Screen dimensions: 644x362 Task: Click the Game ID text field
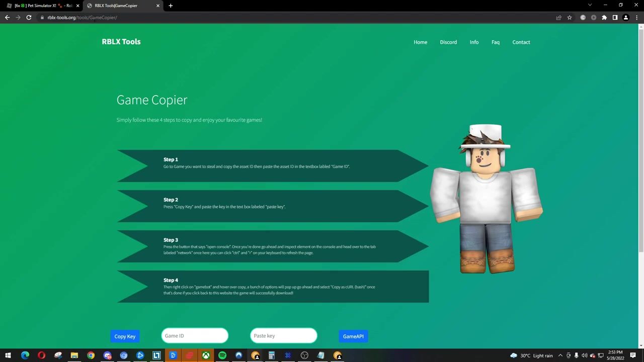click(x=195, y=336)
